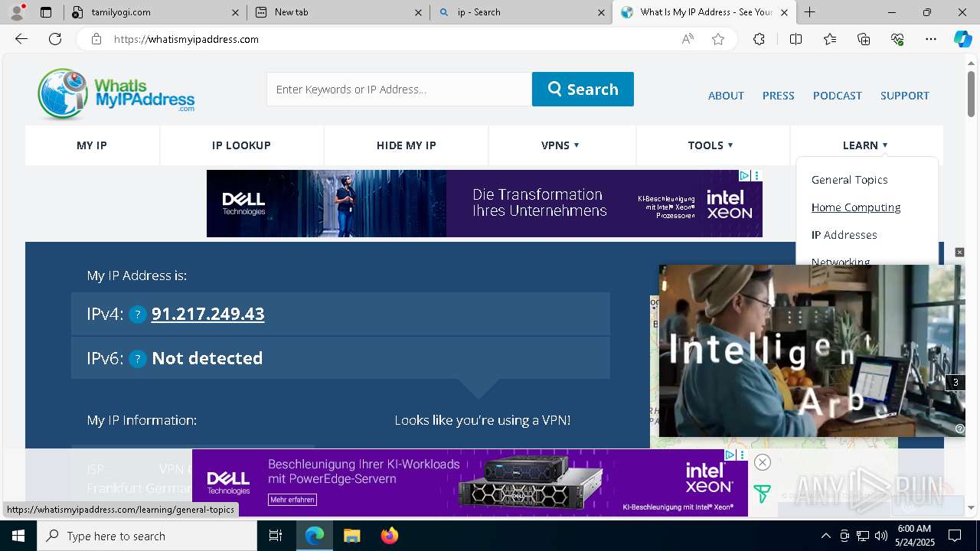Click the Windows taskbar search box
Viewport: 980px width, 551px height.
(x=147, y=536)
